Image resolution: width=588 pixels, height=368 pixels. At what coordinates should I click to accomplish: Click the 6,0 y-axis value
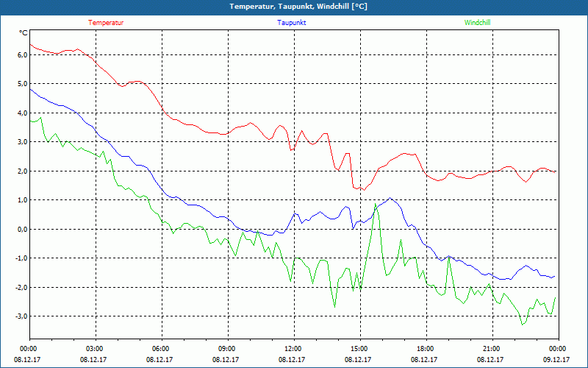click(23, 54)
